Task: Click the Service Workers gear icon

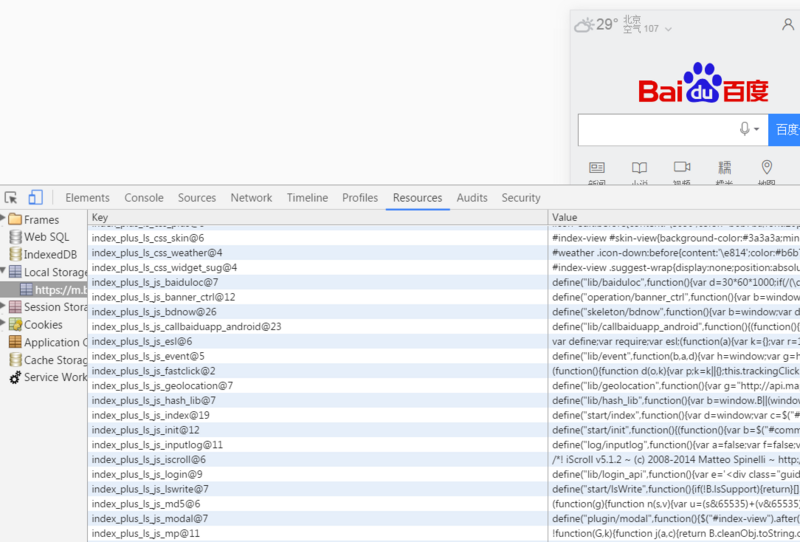Action: click(x=15, y=377)
